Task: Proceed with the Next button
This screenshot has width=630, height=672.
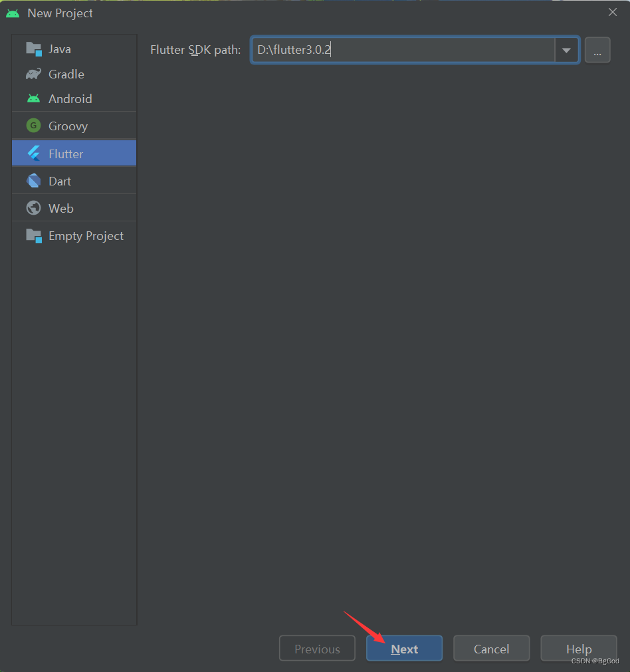Action: click(404, 649)
